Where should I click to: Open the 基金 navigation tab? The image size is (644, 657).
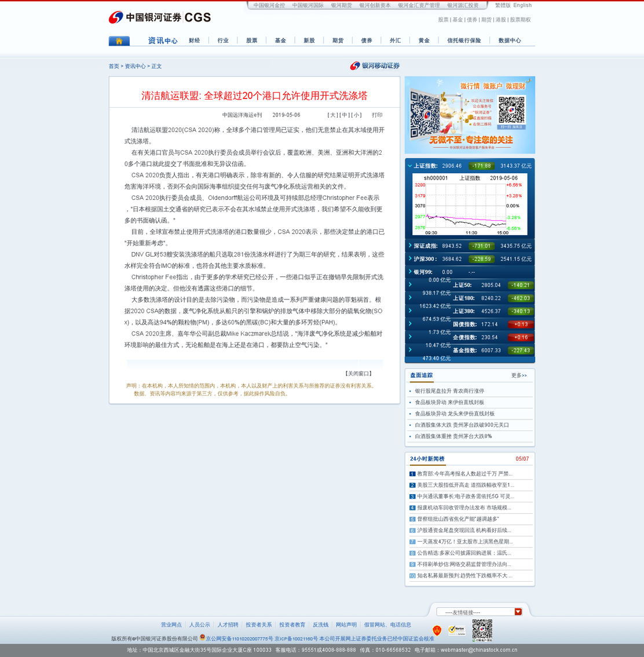pos(280,41)
